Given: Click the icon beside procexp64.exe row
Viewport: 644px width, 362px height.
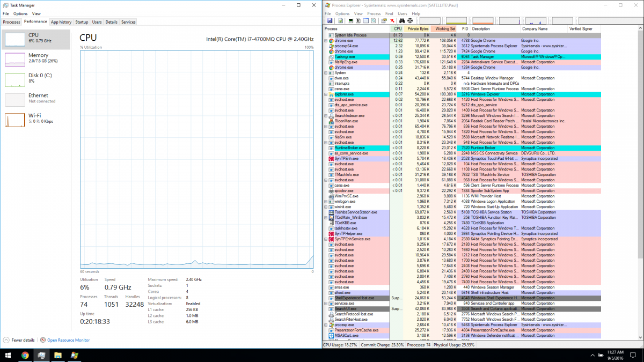Looking at the screenshot, I should click(331, 46).
